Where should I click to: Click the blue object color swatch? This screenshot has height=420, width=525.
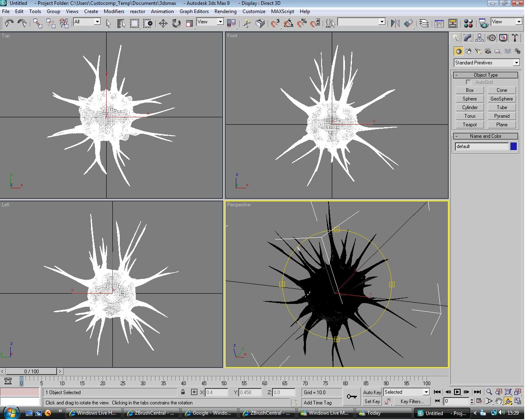[x=514, y=146]
